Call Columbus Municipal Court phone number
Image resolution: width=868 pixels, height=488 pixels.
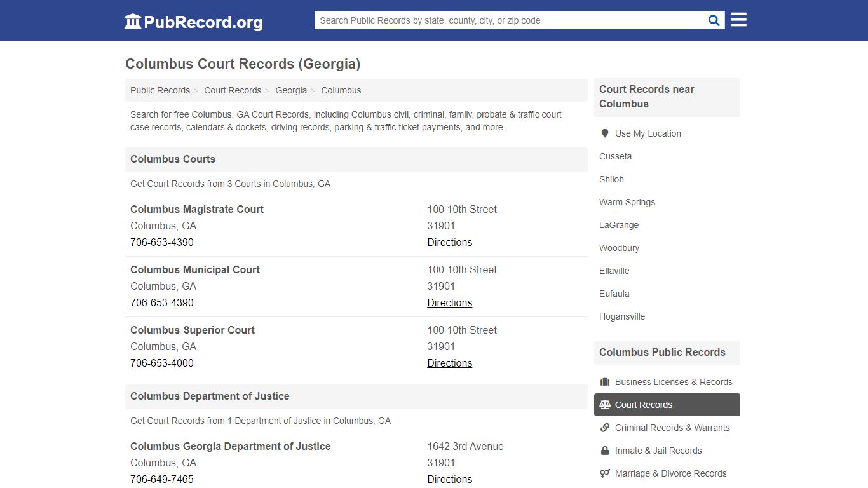click(162, 302)
